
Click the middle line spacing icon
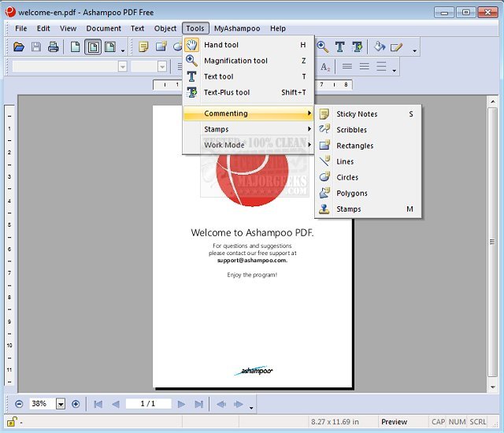(x=364, y=66)
